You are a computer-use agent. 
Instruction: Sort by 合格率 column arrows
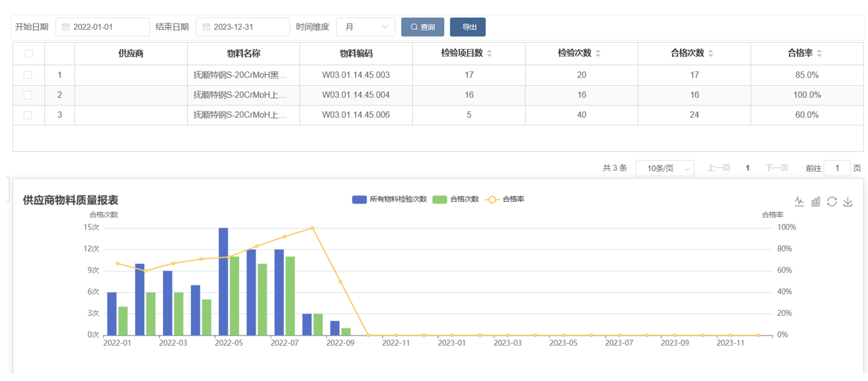820,53
